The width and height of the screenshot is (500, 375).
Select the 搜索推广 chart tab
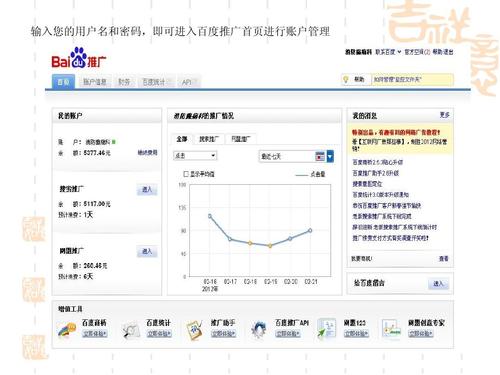(x=209, y=139)
